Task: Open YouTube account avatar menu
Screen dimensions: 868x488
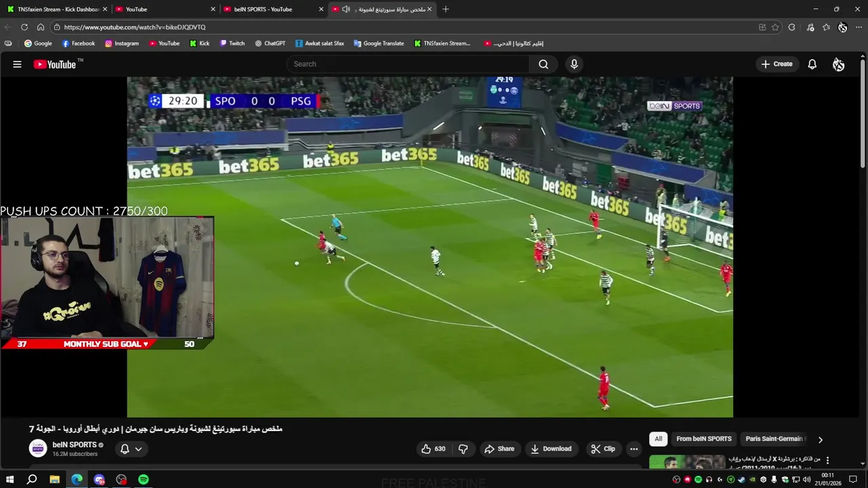Action: (839, 64)
